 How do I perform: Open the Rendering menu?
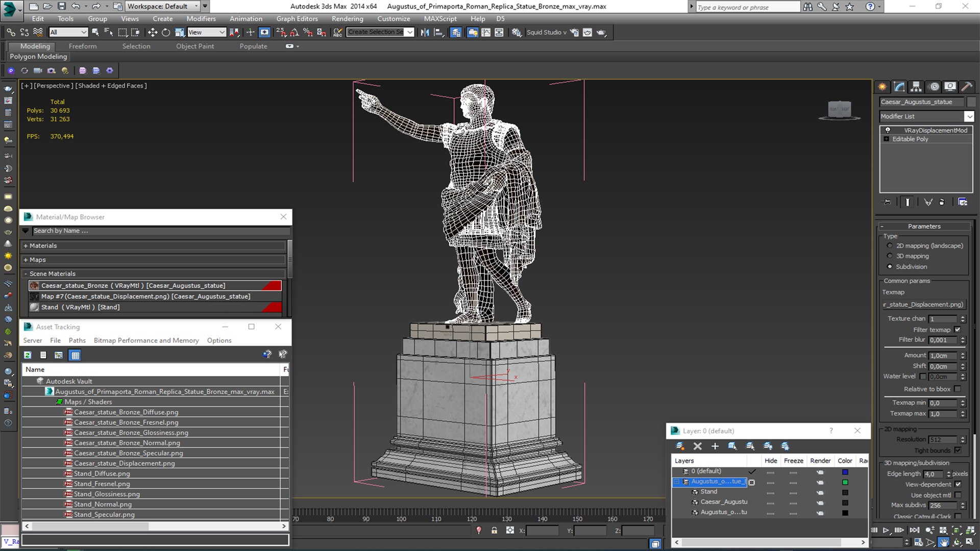(x=347, y=18)
